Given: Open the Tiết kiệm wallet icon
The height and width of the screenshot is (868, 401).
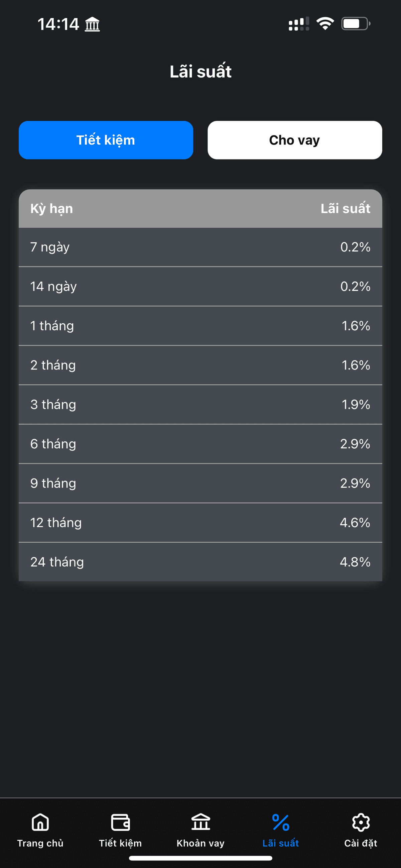Looking at the screenshot, I should 120,823.
